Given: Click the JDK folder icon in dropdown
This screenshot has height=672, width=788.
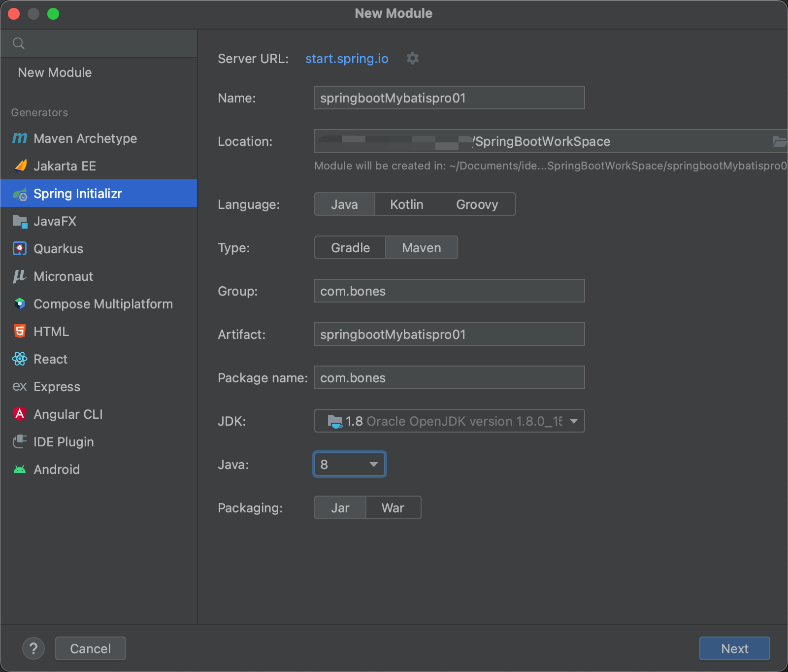Looking at the screenshot, I should 335,421.
